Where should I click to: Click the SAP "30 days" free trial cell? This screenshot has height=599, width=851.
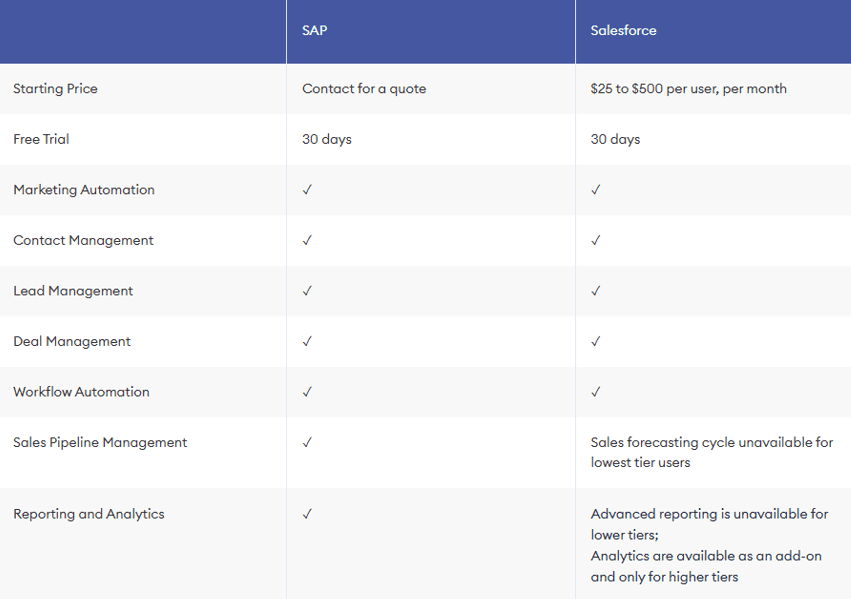327,139
